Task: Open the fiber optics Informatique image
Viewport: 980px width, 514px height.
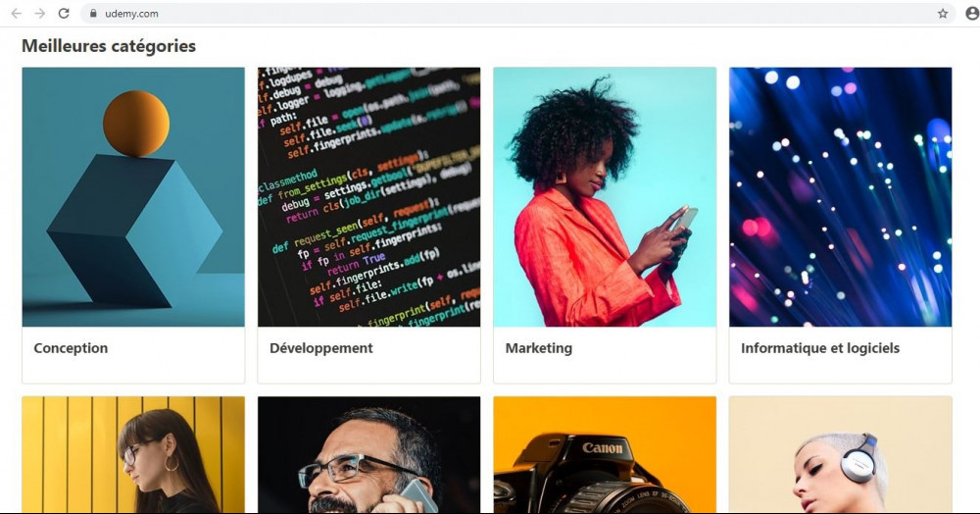Action: pyautogui.click(x=840, y=197)
